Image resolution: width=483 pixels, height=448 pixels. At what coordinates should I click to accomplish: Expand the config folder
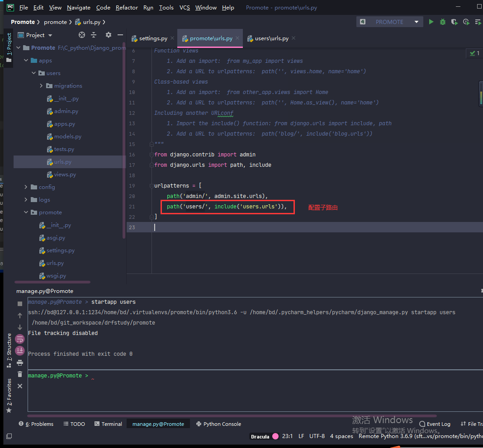pos(26,187)
